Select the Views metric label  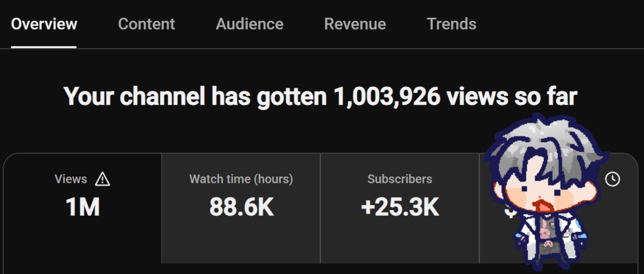click(x=71, y=179)
